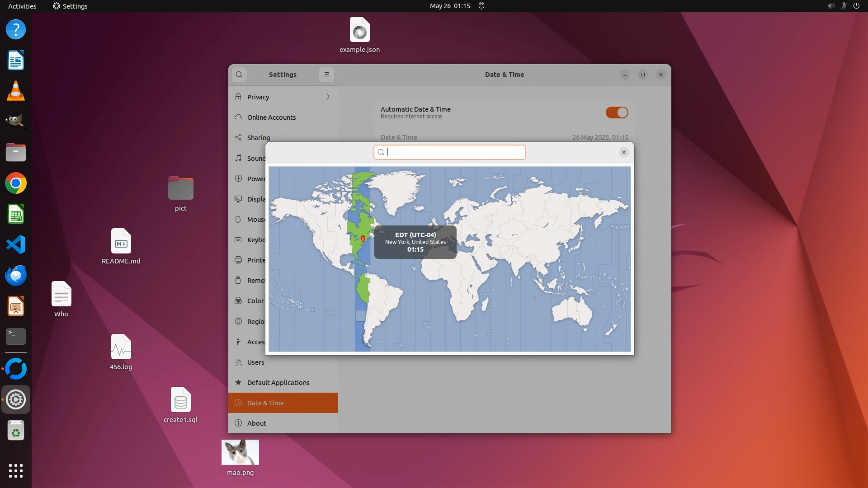Open the system power menu
This screenshot has width=868, height=488.
click(856, 6)
